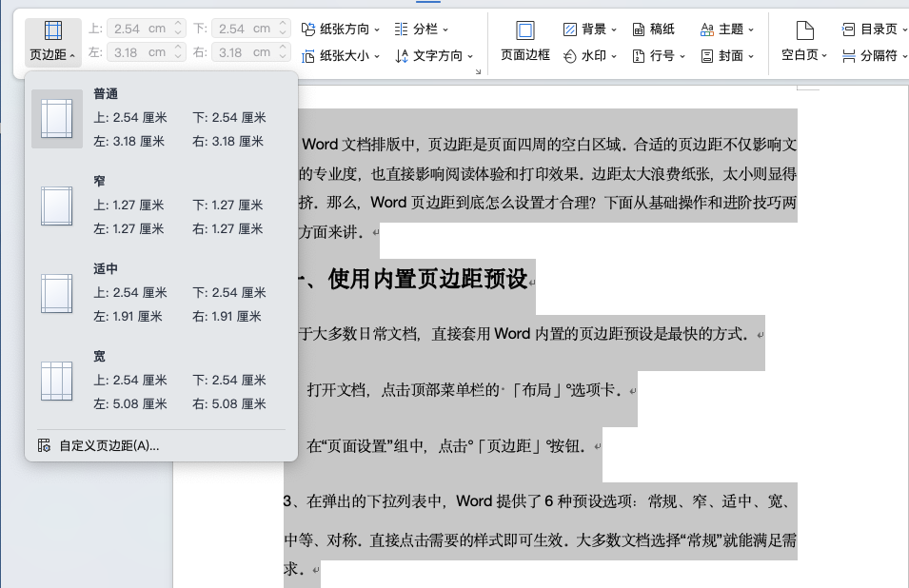
Task: Expand the 水印 dropdown arrow
Action: pyautogui.click(x=614, y=57)
